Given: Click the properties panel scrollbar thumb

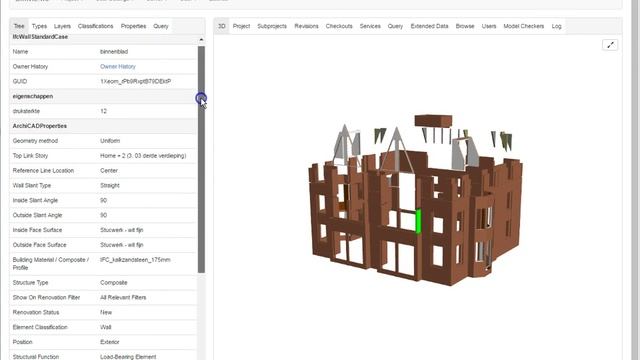Looking at the screenshot, I should (x=201, y=159).
